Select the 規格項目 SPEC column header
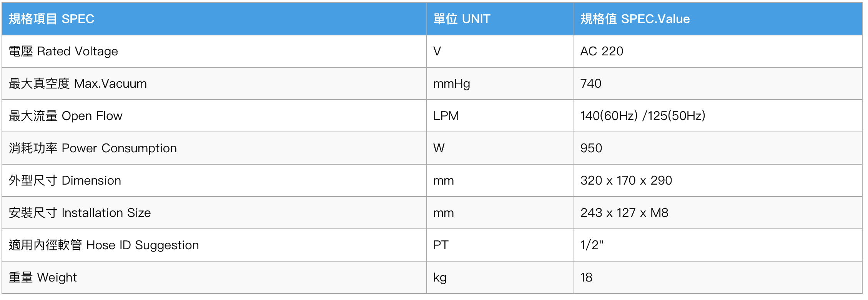The width and height of the screenshot is (868, 300). [214, 19]
